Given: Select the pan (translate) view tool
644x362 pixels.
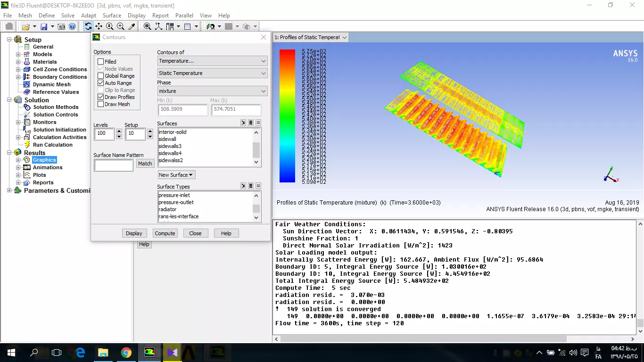Looking at the screenshot, I should pos(99,27).
